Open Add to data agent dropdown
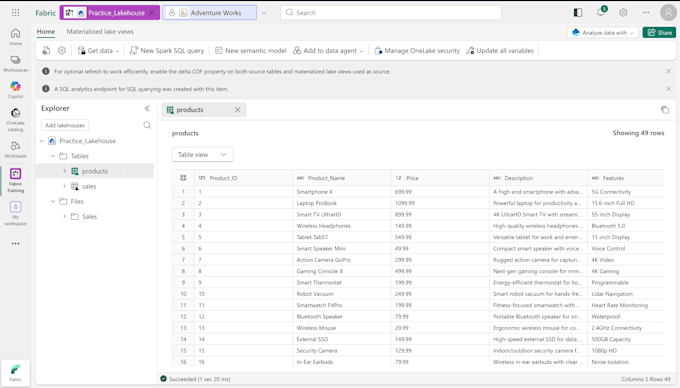This screenshot has width=680, height=388. coord(328,51)
